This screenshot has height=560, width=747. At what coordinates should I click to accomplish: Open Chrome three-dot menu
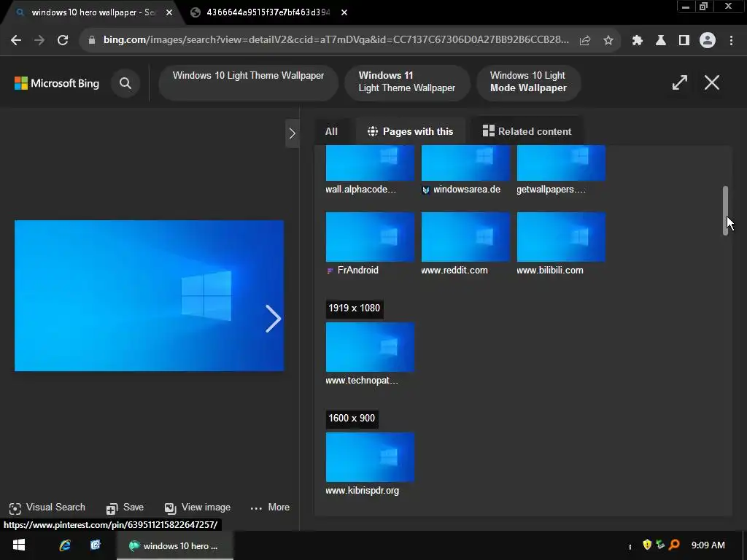(731, 41)
